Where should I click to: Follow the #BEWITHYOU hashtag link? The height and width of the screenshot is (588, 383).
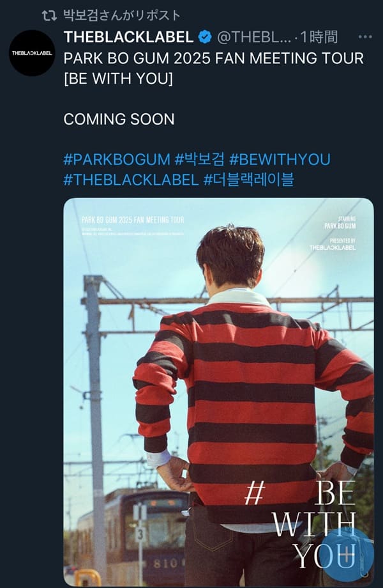[x=280, y=159]
